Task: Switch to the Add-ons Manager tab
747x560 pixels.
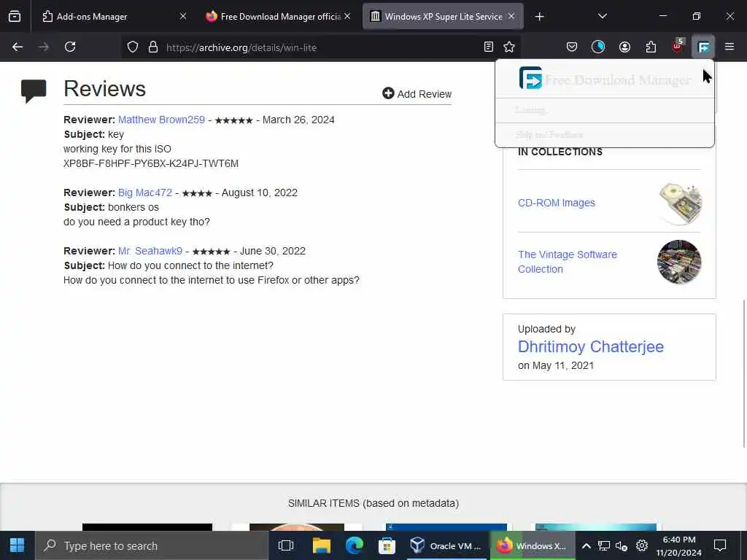Action: coord(111,17)
